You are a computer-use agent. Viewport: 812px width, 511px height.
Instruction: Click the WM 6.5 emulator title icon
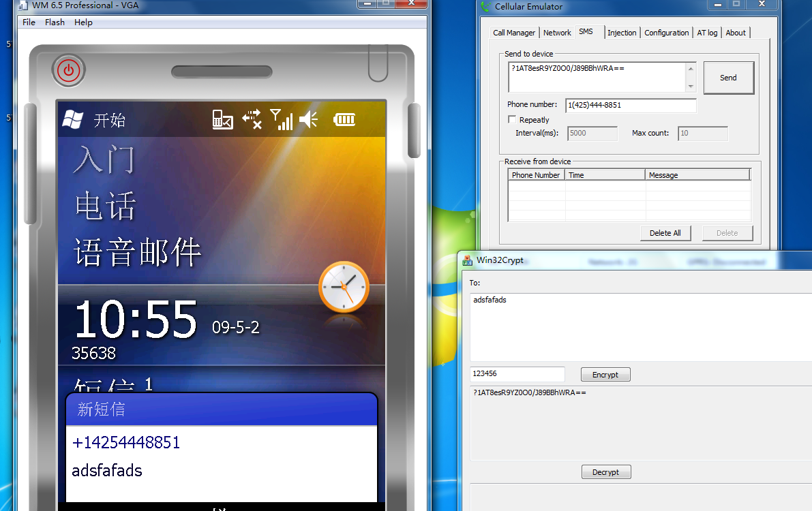22,5
